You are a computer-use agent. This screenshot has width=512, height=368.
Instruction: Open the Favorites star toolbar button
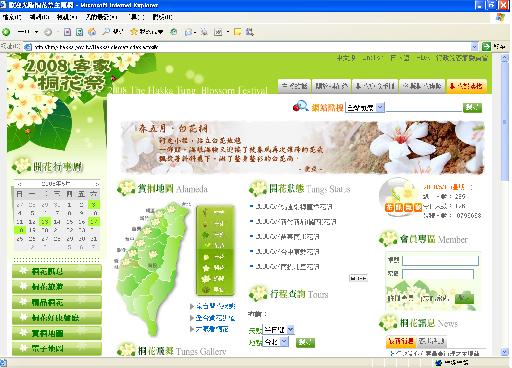(147, 32)
